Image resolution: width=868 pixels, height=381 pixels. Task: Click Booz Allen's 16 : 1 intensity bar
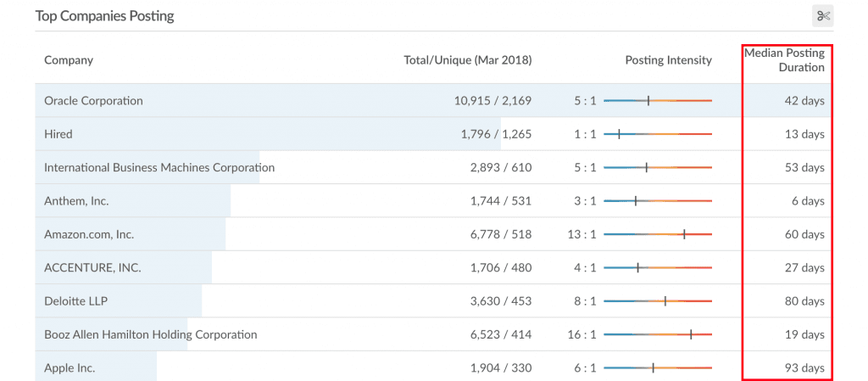(658, 334)
